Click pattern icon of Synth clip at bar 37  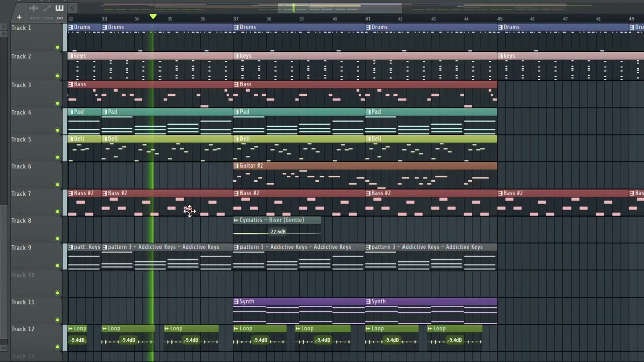[236, 302]
